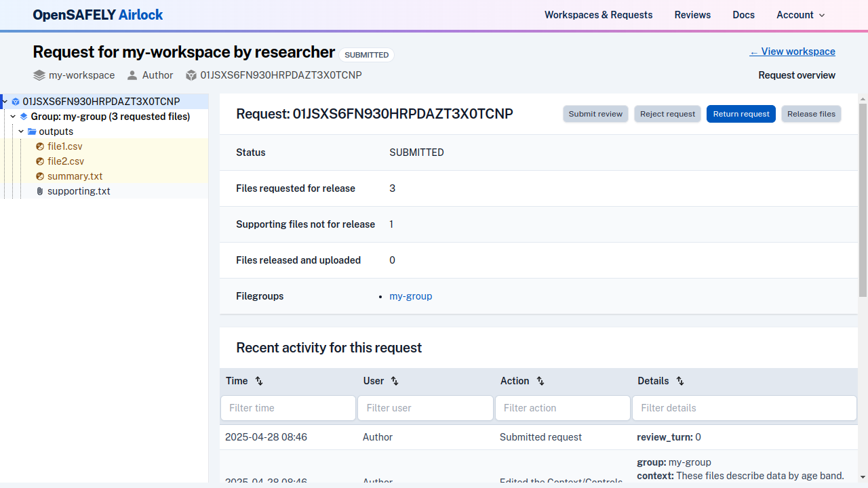Click the Filter action input field

point(562,407)
